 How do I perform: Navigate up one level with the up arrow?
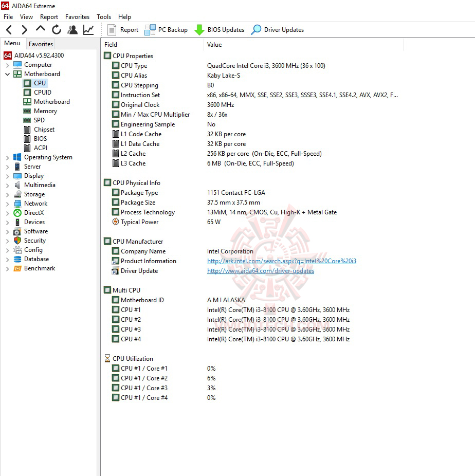click(41, 29)
